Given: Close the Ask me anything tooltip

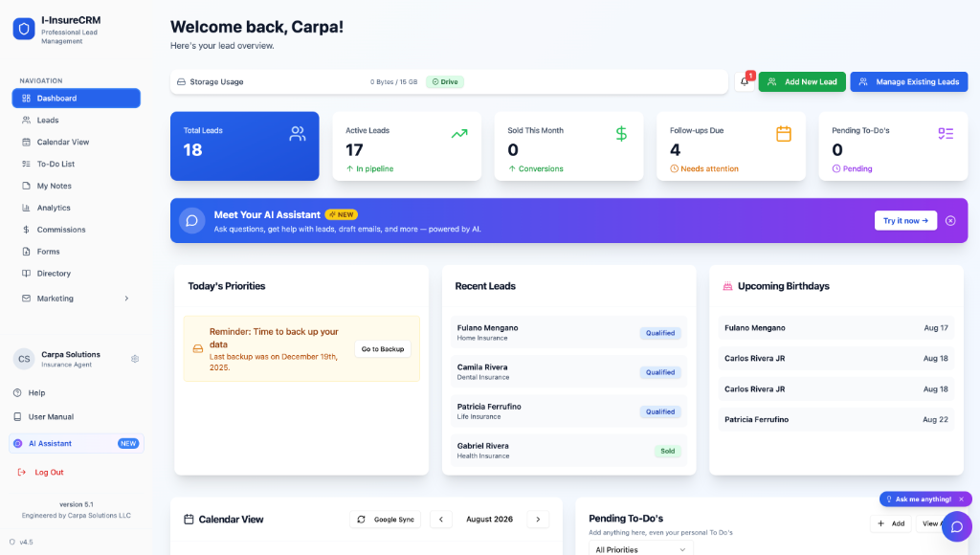Looking at the screenshot, I should [961, 499].
